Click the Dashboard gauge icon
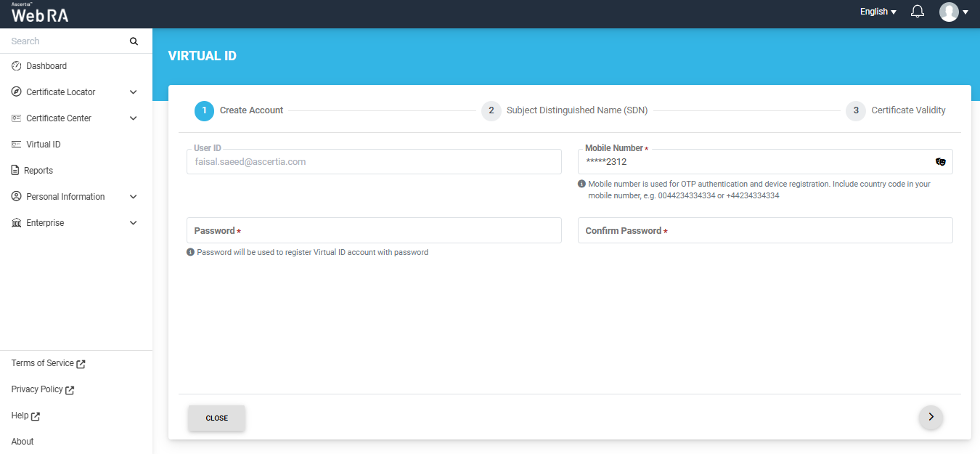This screenshot has height=454, width=980. pos(17,66)
